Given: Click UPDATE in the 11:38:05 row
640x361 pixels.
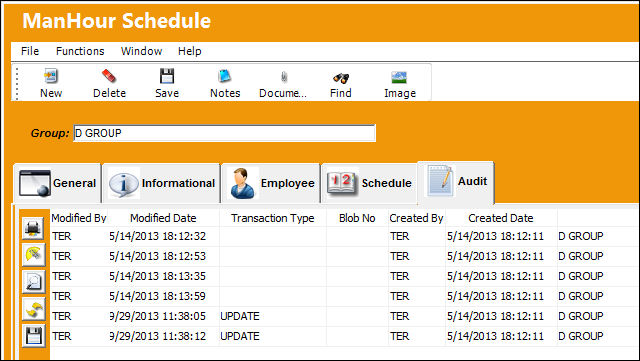Looking at the screenshot, I should (240, 316).
